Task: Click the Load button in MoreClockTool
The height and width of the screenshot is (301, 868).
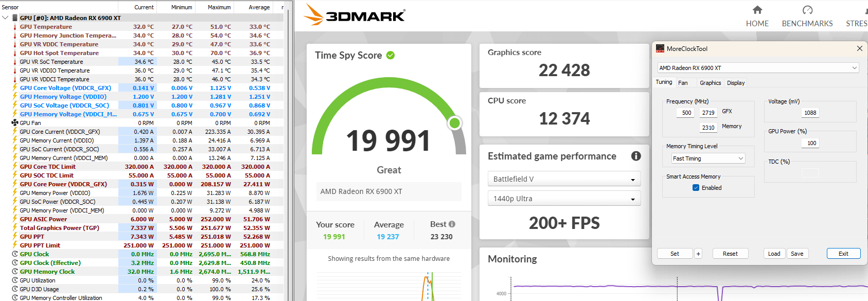Action: (774, 254)
